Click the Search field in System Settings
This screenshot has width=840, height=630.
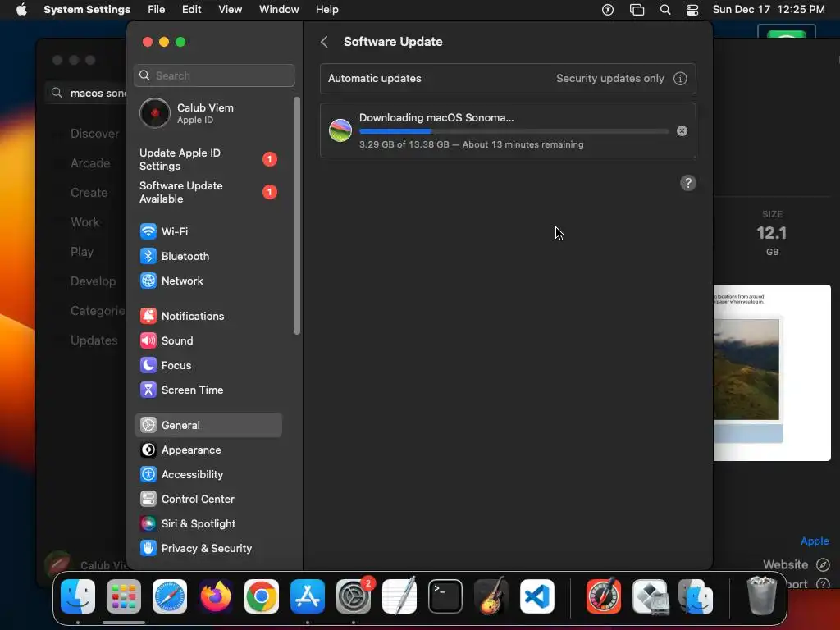click(214, 75)
